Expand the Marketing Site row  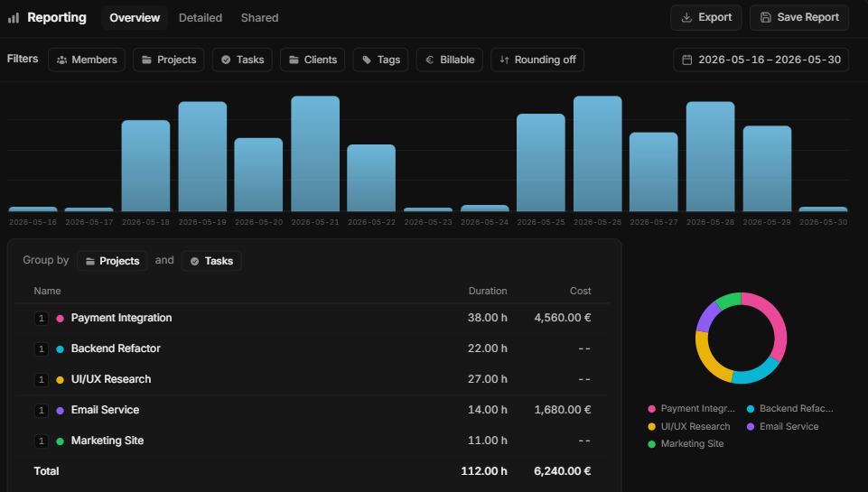pos(41,441)
